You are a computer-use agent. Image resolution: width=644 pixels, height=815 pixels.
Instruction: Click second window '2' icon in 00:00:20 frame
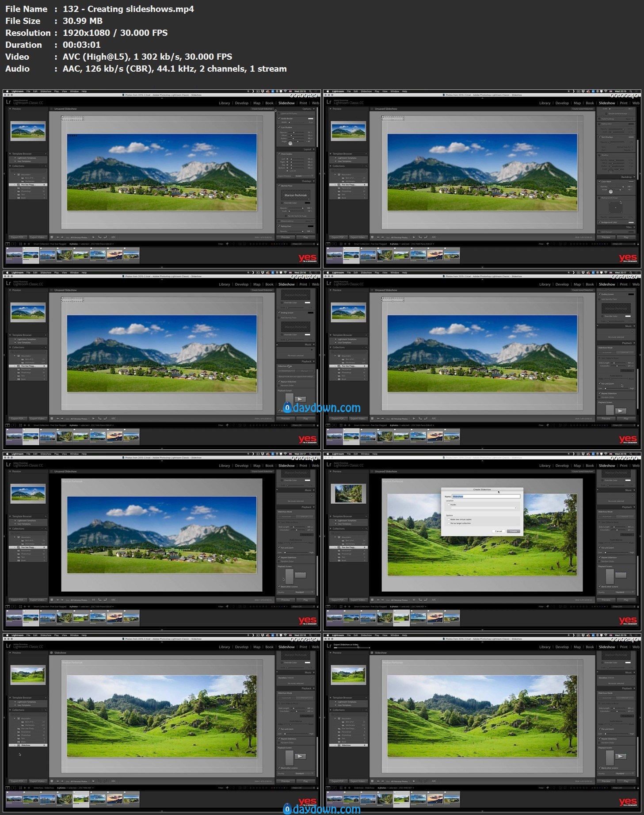14,244
